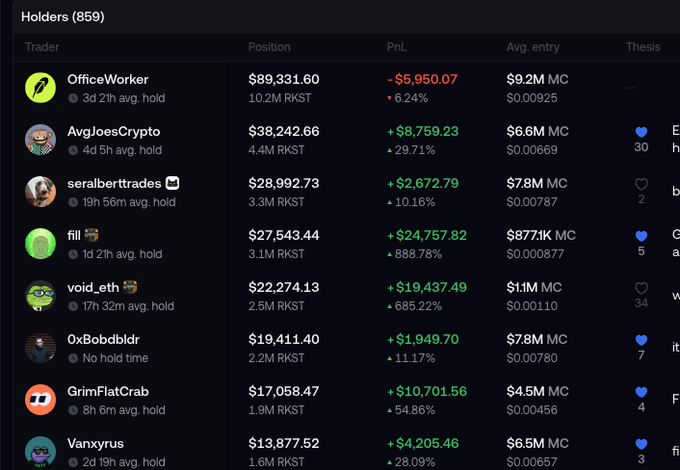Viewport: 680px width, 470px height.
Task: Select the $38,242.66 position value
Action: click(x=284, y=131)
